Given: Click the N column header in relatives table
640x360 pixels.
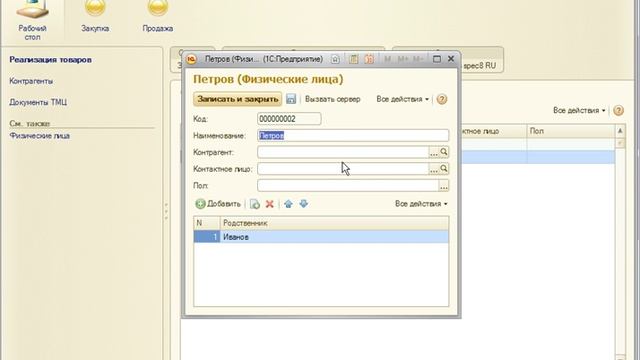Looking at the screenshot, I should 207,223.
